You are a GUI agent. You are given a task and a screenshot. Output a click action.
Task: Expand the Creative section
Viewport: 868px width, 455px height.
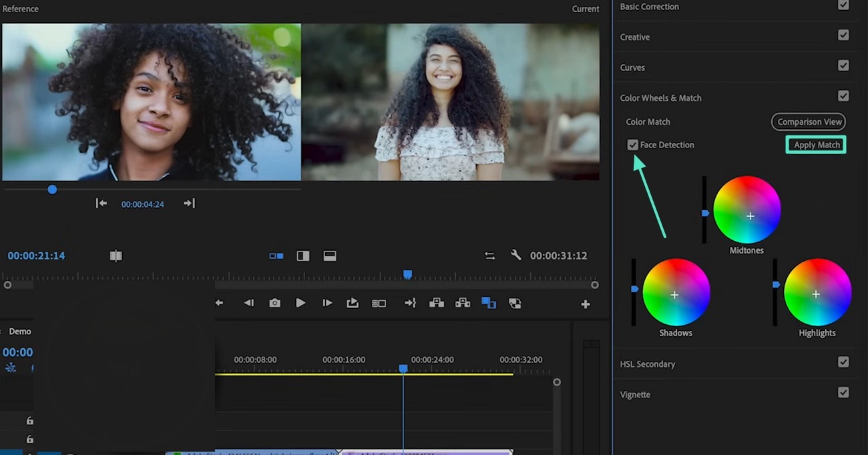tap(635, 37)
